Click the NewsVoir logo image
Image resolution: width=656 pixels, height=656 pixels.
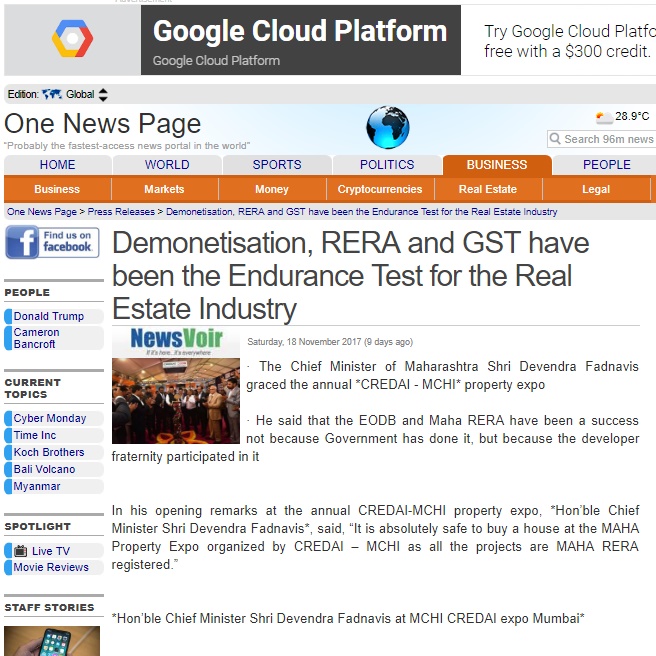tap(176, 342)
